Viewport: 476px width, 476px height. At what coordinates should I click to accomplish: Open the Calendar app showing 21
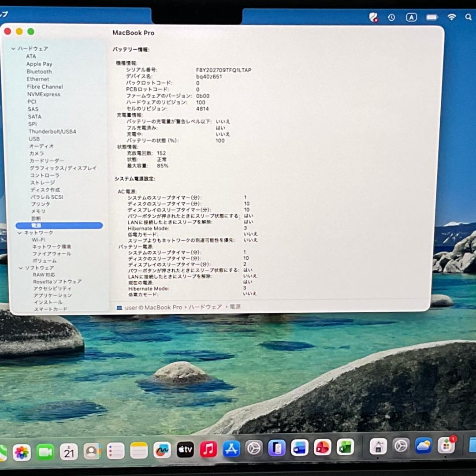[69, 452]
